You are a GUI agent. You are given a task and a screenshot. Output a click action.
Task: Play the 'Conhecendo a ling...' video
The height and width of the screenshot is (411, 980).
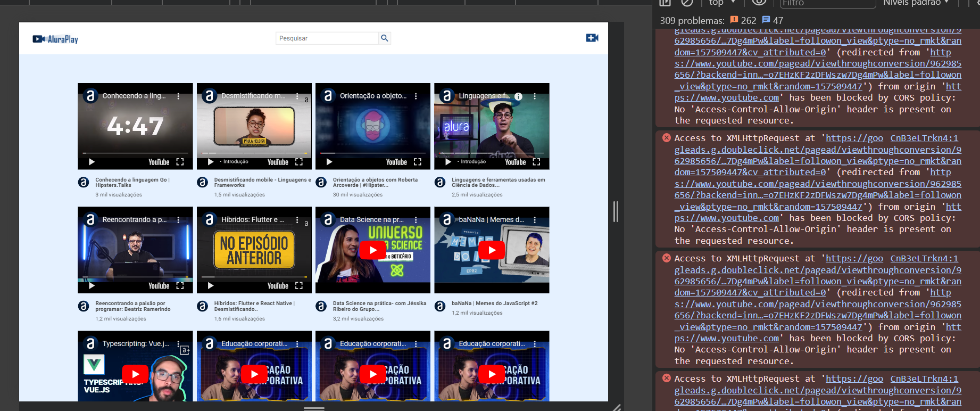point(92,162)
